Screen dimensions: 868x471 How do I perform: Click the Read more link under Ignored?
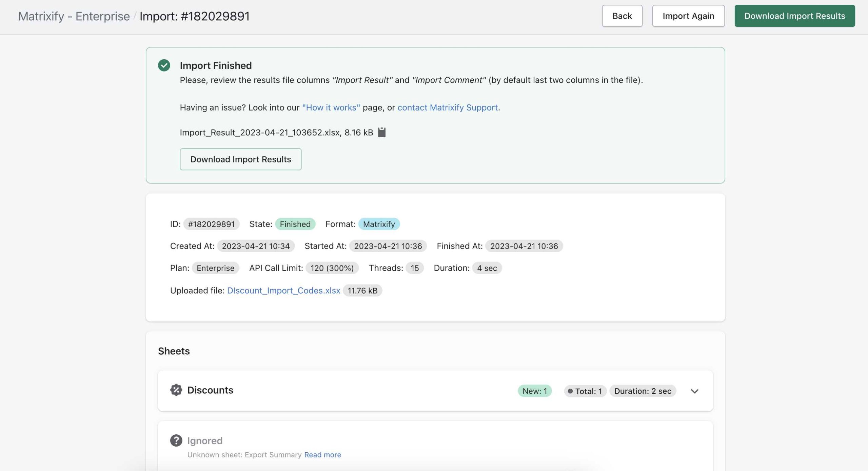click(322, 455)
